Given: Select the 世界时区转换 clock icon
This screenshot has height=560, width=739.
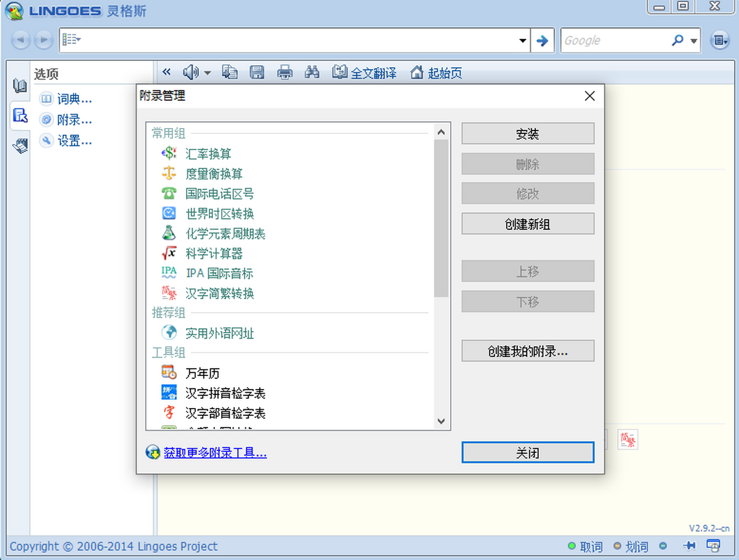Looking at the screenshot, I should point(169,214).
